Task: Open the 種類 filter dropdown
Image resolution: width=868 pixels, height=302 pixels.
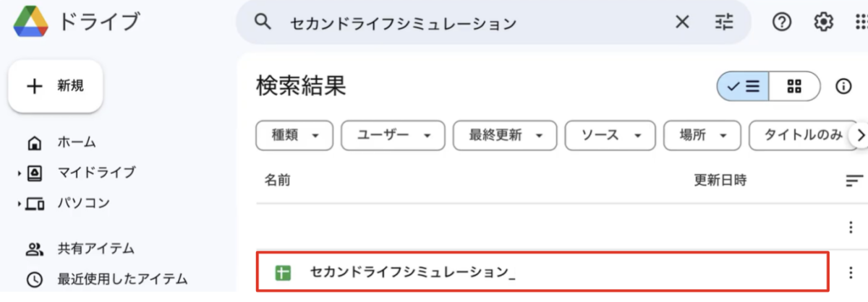Action: click(295, 135)
